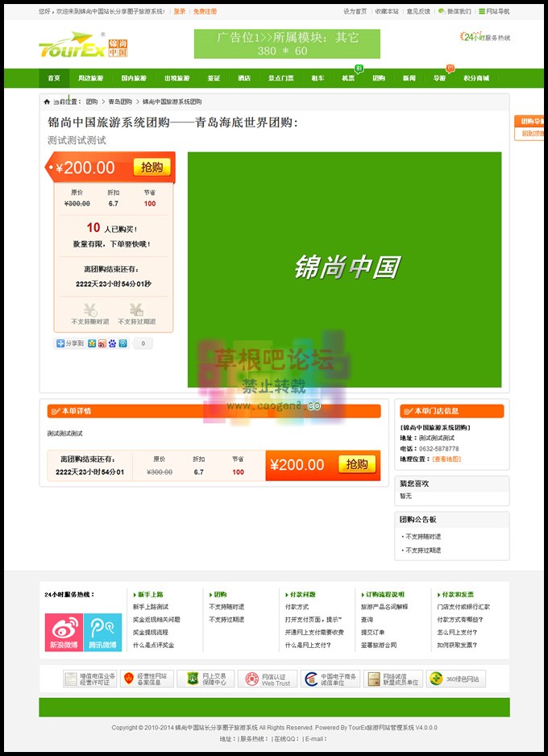
Task: Click the large green 锦尚中国 image
Action: (x=344, y=269)
